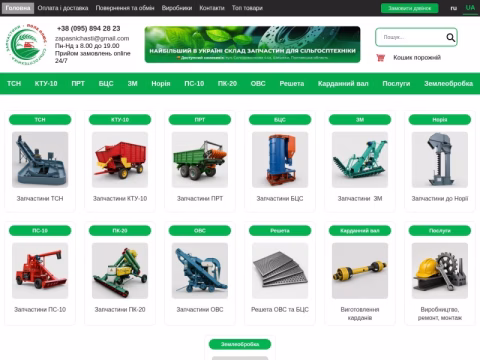Viewport: 480px width, 360px height.
Task: Click the ТСН green category badge
Action: point(40,120)
